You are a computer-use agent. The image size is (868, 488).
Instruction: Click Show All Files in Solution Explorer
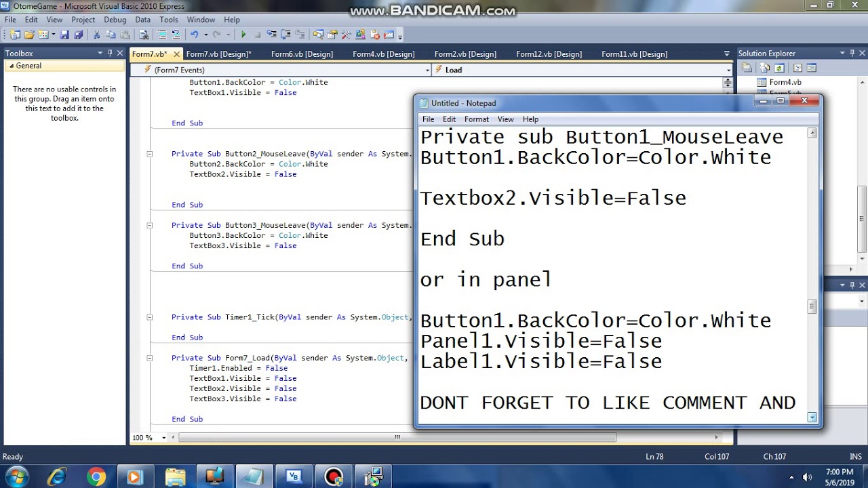[x=765, y=68]
